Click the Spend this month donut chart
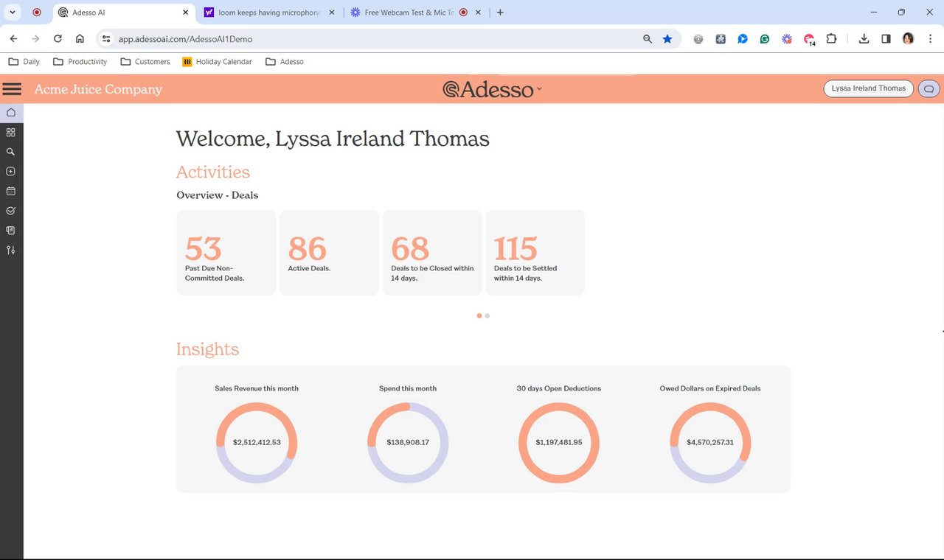The width and height of the screenshot is (944, 560). (x=408, y=443)
